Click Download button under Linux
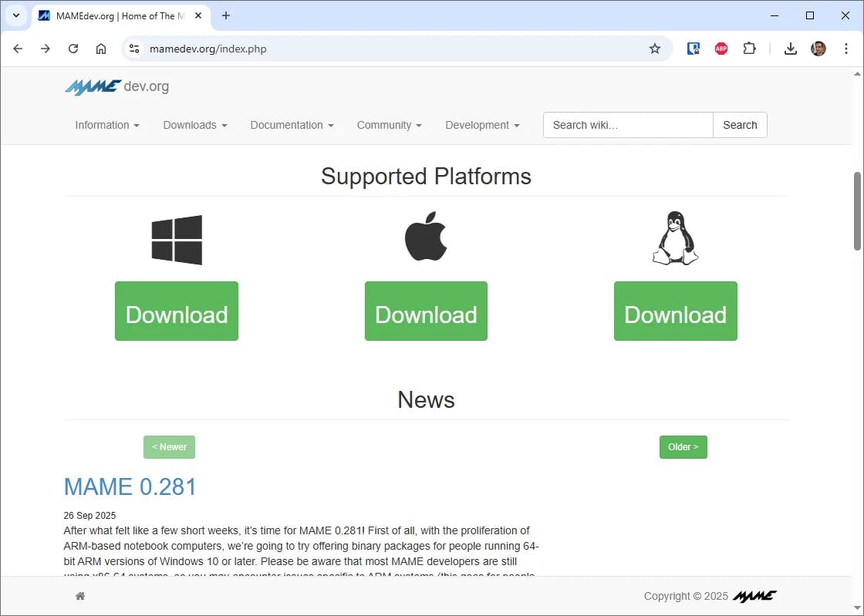The image size is (864, 616). tap(676, 311)
